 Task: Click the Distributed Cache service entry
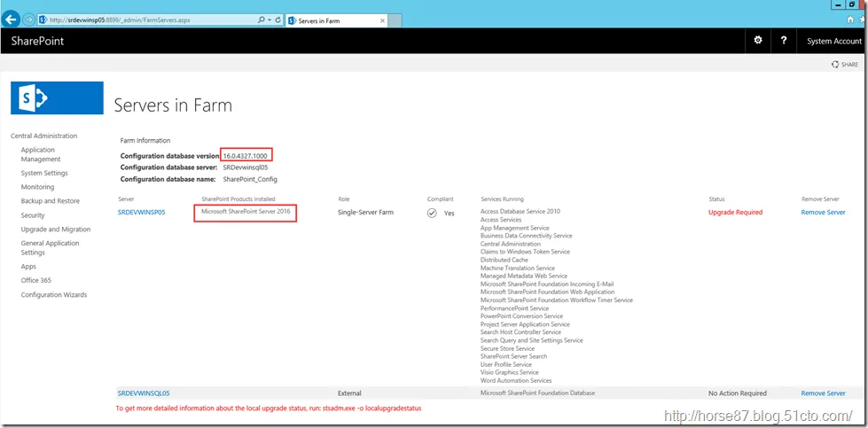coord(504,260)
